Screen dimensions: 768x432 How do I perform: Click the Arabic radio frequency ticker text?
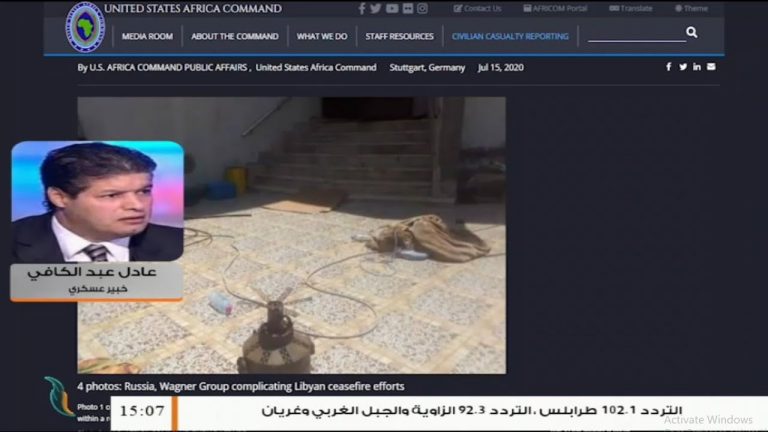pyautogui.click(x=471, y=410)
